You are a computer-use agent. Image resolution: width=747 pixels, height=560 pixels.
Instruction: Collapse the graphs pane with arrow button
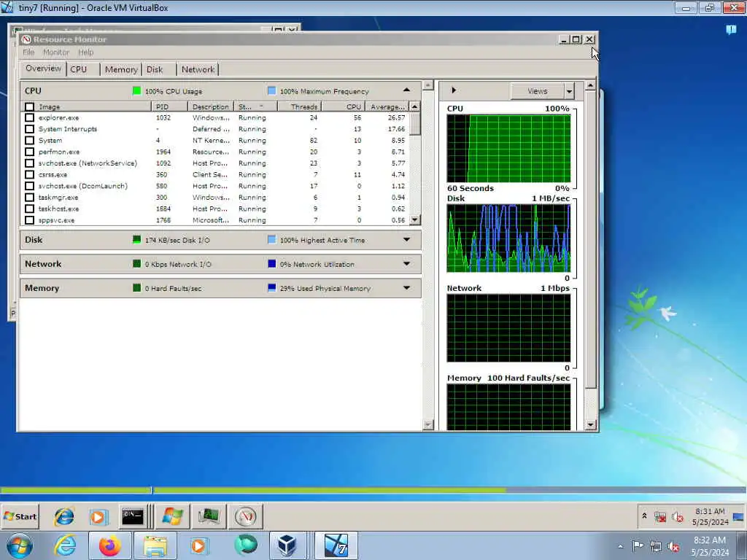point(454,90)
